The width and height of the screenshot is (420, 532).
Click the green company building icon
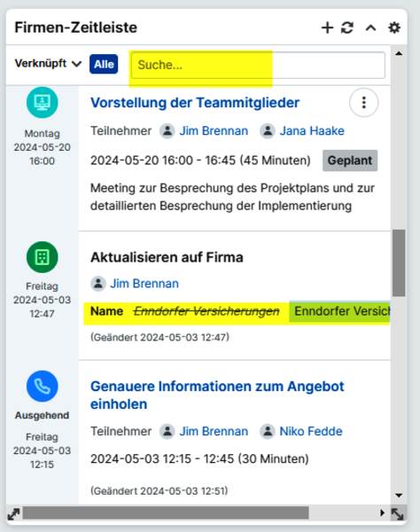(x=42, y=257)
